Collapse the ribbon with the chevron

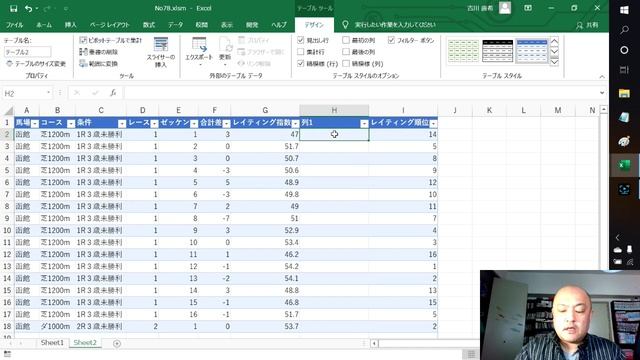[602, 77]
